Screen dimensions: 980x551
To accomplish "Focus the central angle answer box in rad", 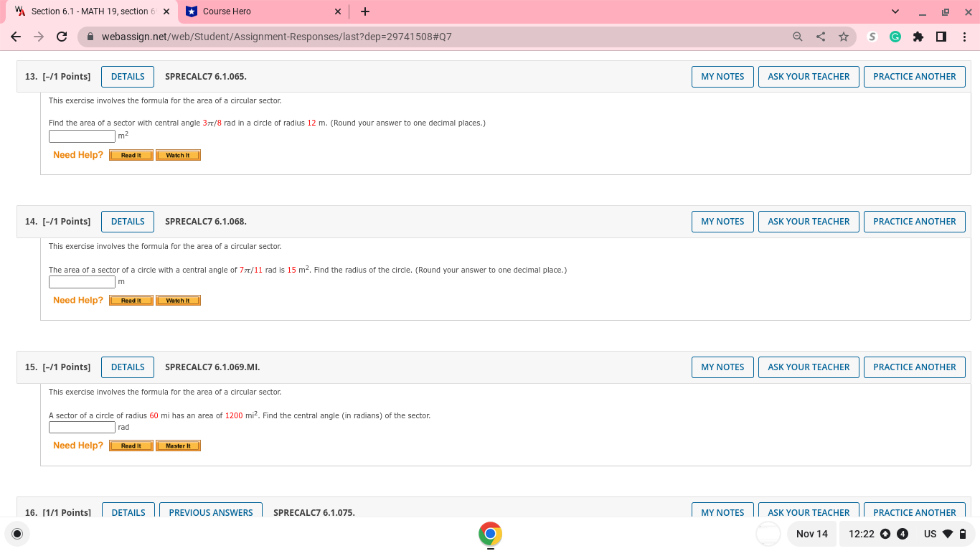I will pyautogui.click(x=82, y=428).
